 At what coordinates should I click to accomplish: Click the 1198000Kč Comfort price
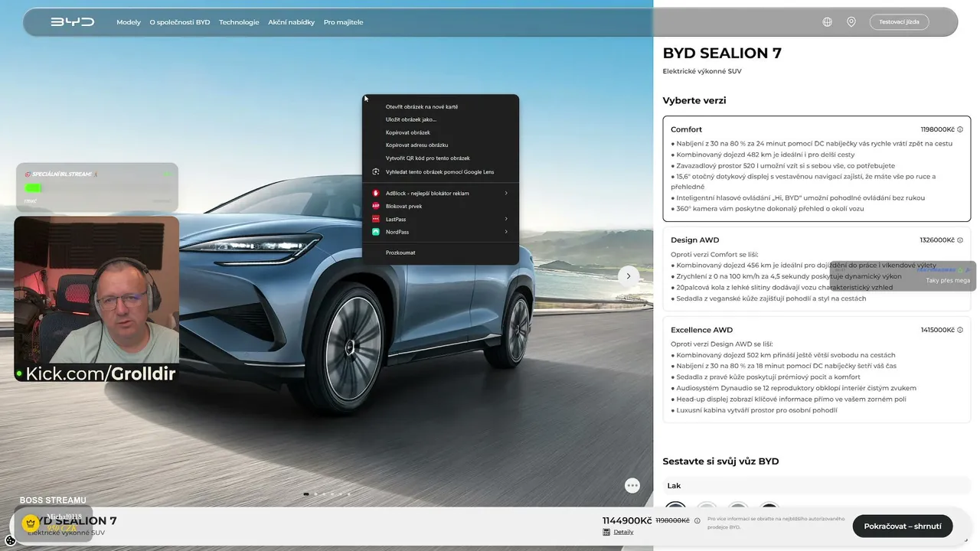[x=938, y=129]
